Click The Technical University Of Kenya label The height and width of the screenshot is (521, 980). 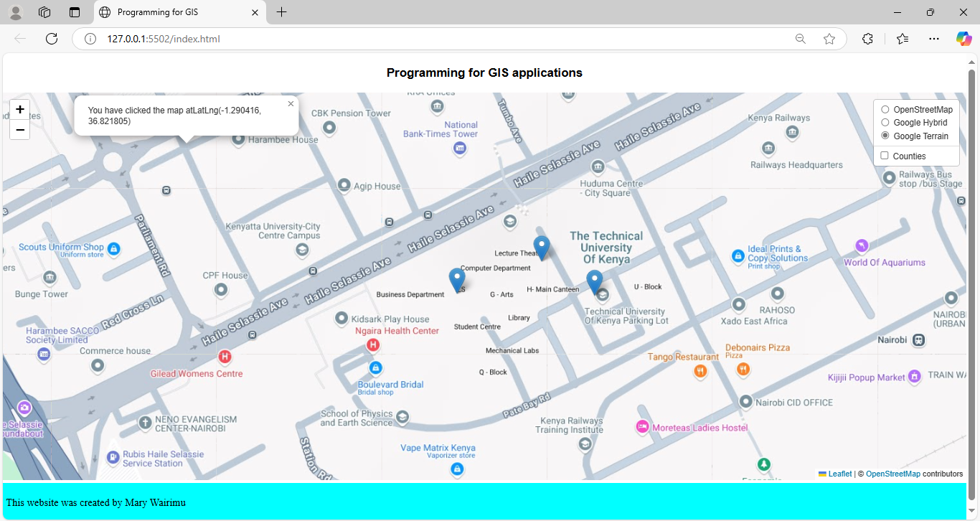tap(606, 247)
